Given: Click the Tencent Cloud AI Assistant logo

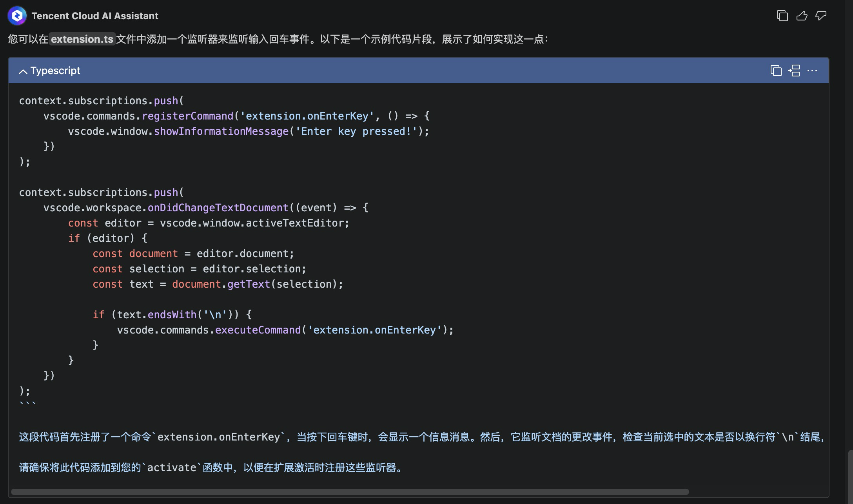Looking at the screenshot, I should tap(17, 16).
